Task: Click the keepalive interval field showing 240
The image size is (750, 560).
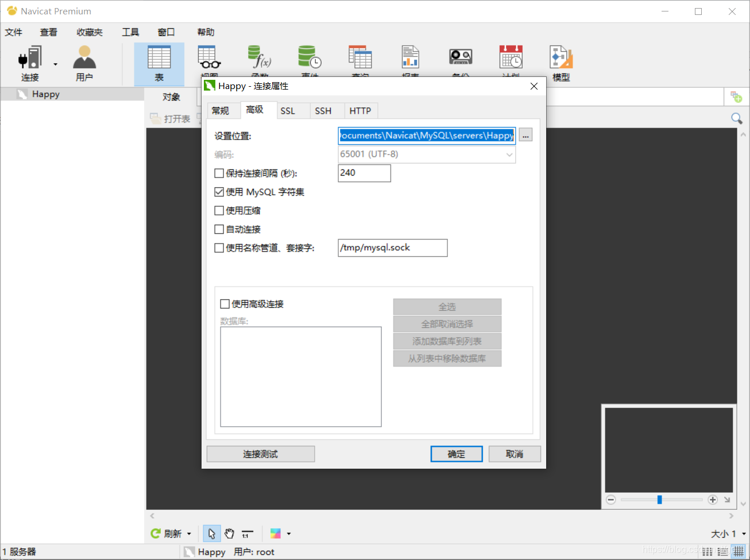Action: coord(365,173)
